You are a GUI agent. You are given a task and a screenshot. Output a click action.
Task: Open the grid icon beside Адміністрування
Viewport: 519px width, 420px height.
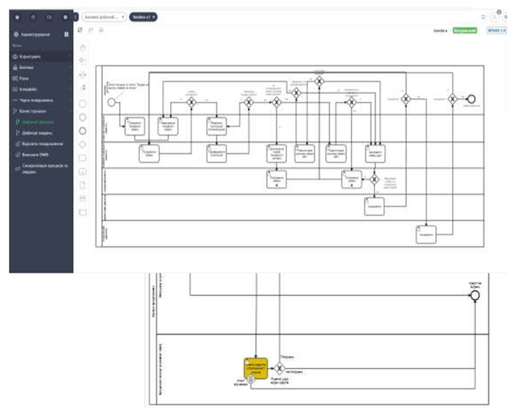[66, 34]
